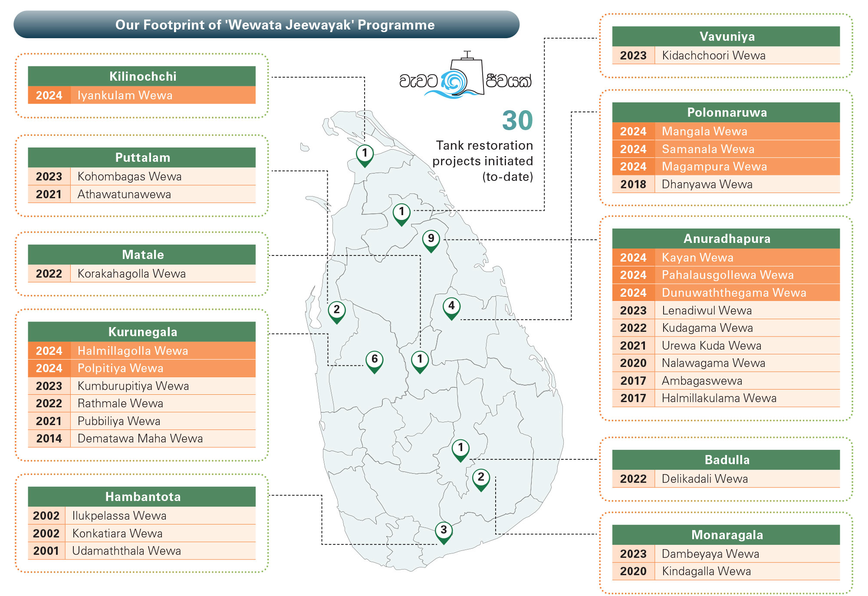
Task: Click the Kohombagas Wewa row
Action: coord(142,177)
